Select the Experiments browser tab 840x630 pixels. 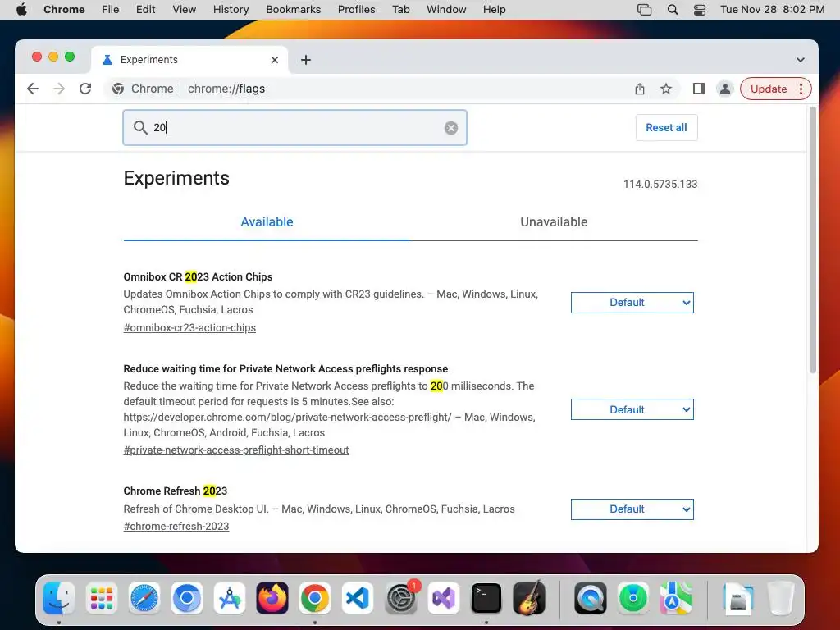coord(189,60)
